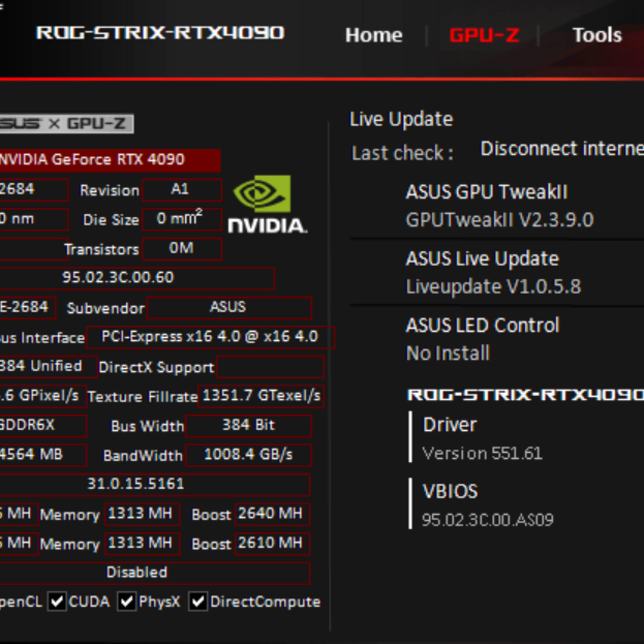Viewport: 644px width, 644px height.
Task: Click the Boost 2610 MH field
Action: coord(273,544)
